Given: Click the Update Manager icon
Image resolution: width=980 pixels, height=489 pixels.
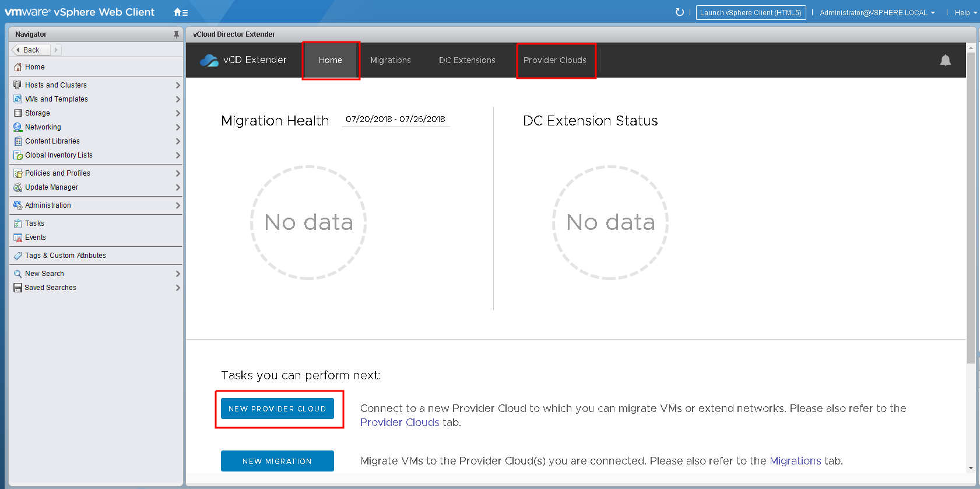Looking at the screenshot, I should pos(17,187).
